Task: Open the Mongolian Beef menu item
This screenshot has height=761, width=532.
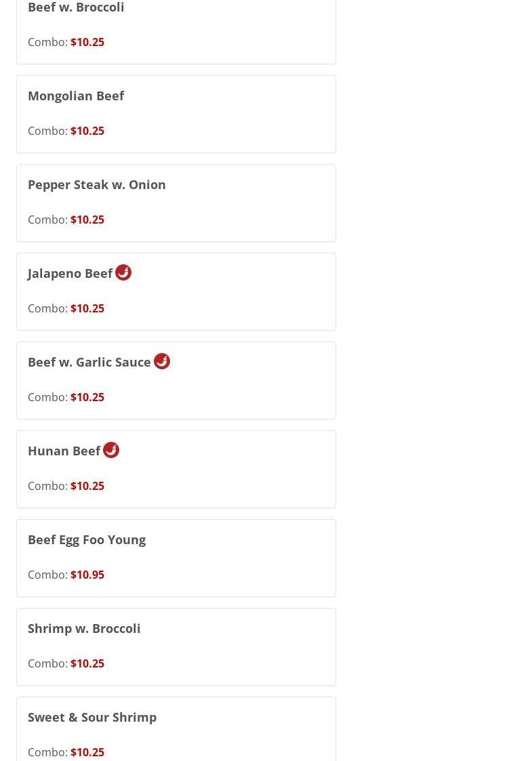Action: pos(76,96)
